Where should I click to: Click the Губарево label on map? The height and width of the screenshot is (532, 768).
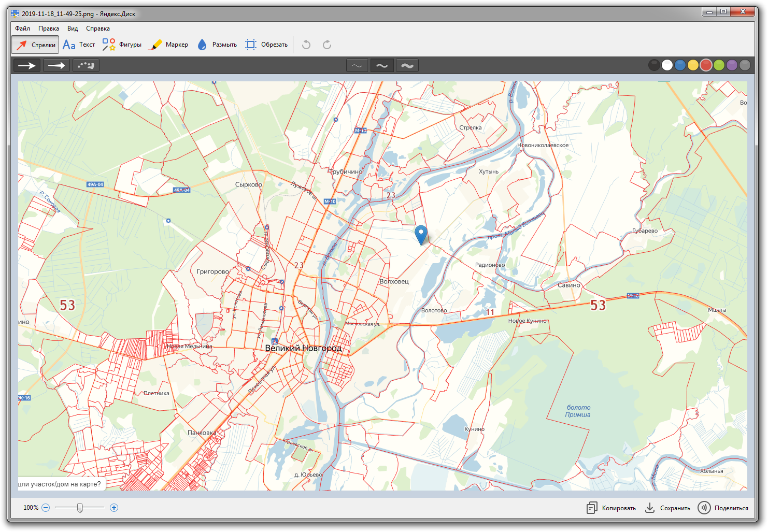[645, 231]
